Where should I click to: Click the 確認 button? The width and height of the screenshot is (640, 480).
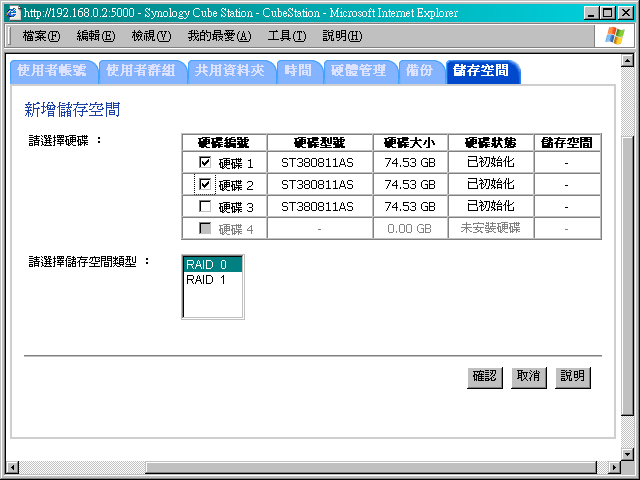point(484,377)
